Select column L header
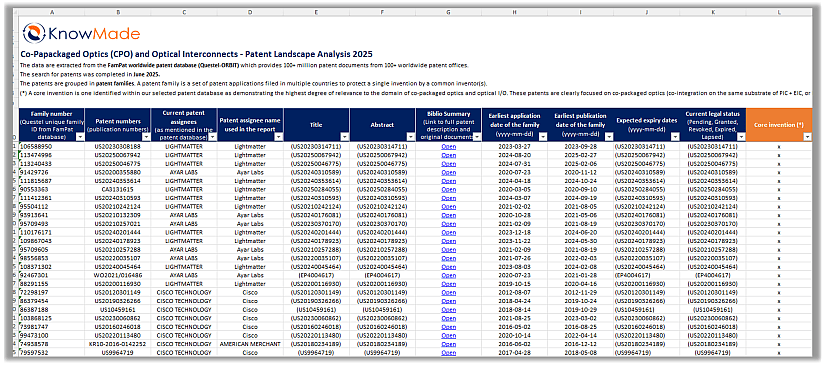Viewport: 825px width, 365px height. [x=779, y=11]
